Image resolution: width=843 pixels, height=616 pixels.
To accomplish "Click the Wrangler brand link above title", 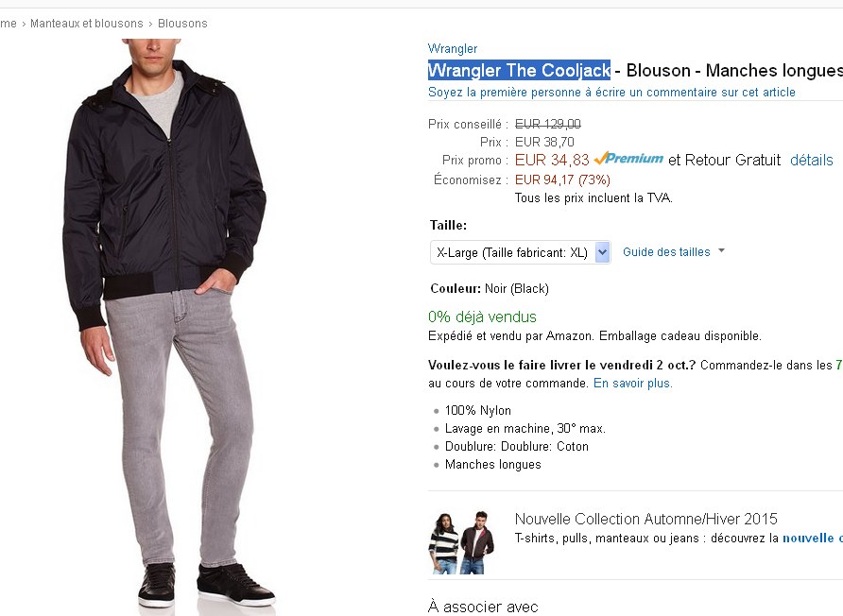I will click(453, 48).
